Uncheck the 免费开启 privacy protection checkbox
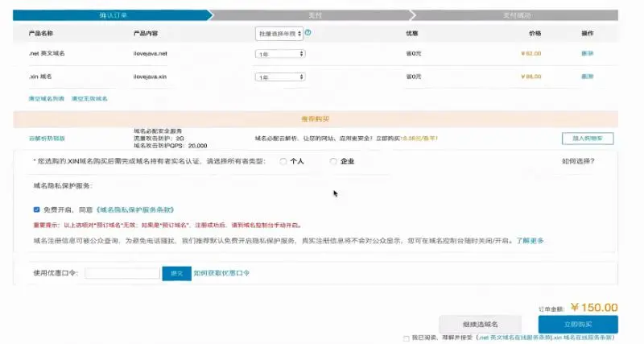Screen dimensions: 644x344 click(x=36, y=209)
